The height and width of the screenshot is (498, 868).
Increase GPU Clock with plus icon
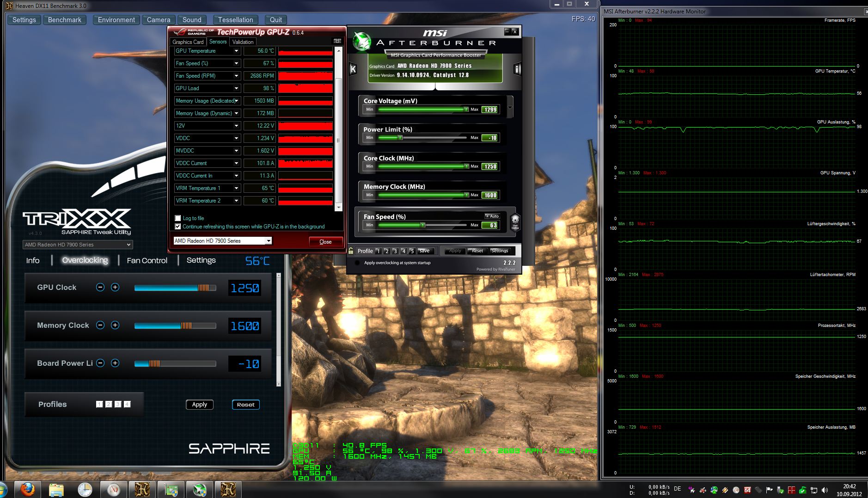tap(115, 287)
